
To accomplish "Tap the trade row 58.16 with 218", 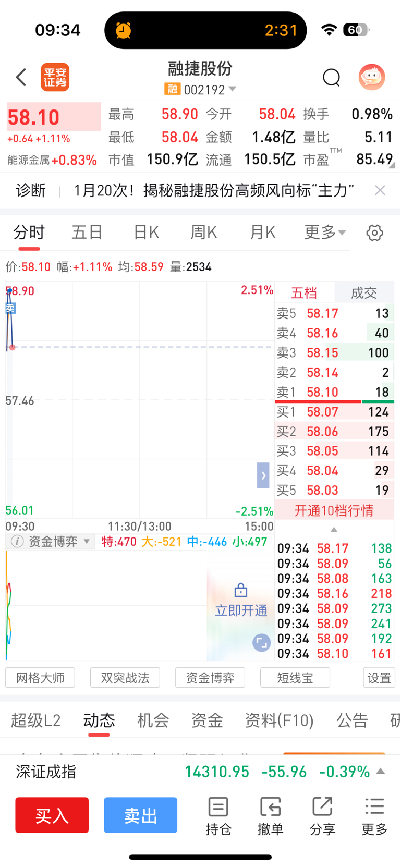I will 334,593.
